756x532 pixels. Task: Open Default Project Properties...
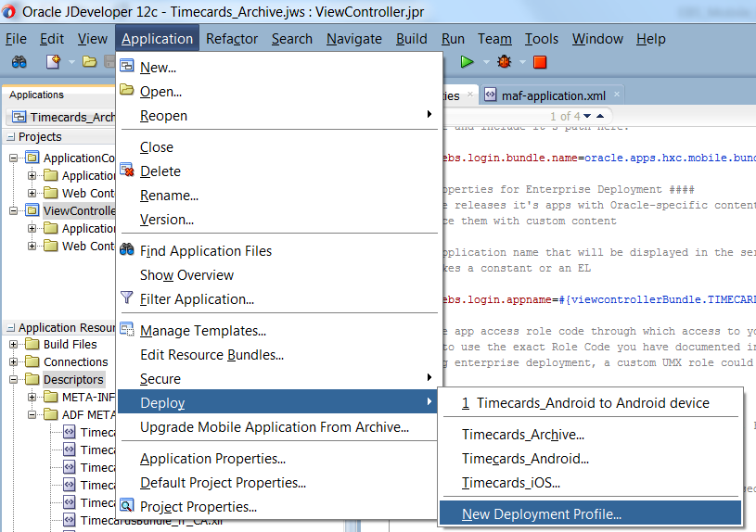(279, 482)
